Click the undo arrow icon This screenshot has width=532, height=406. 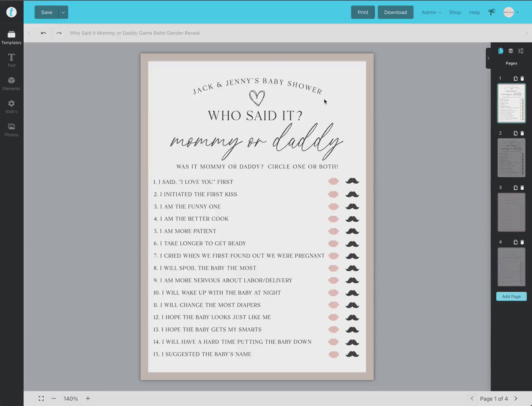[x=44, y=33]
